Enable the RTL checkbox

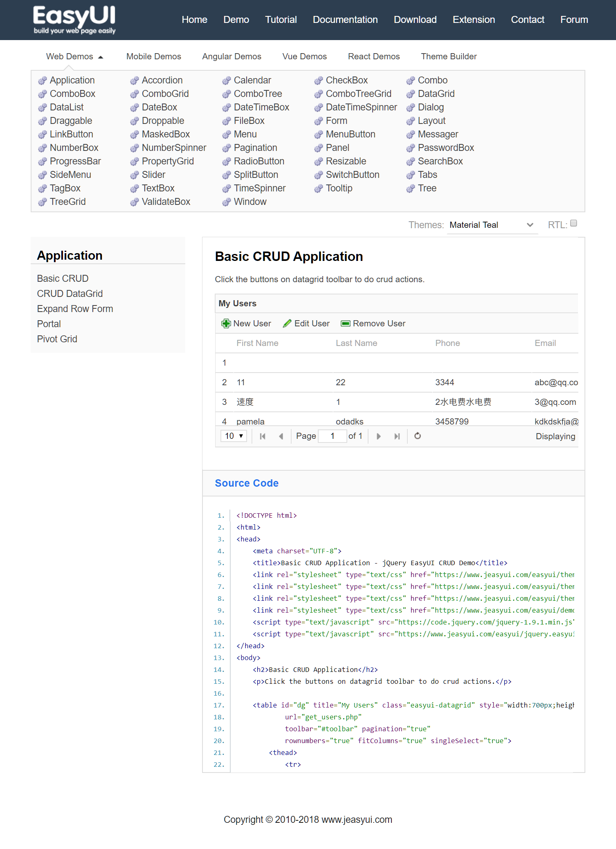click(573, 223)
